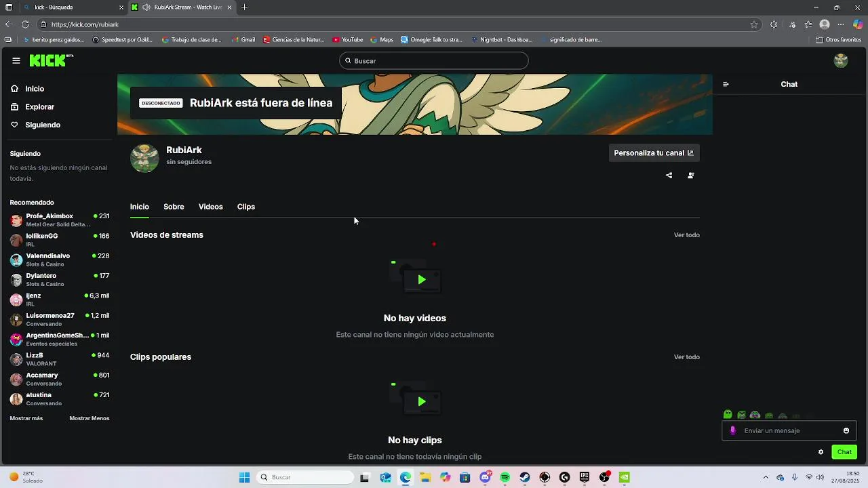868x488 pixels.
Task: Select the first green ghost emote
Action: pyautogui.click(x=728, y=415)
